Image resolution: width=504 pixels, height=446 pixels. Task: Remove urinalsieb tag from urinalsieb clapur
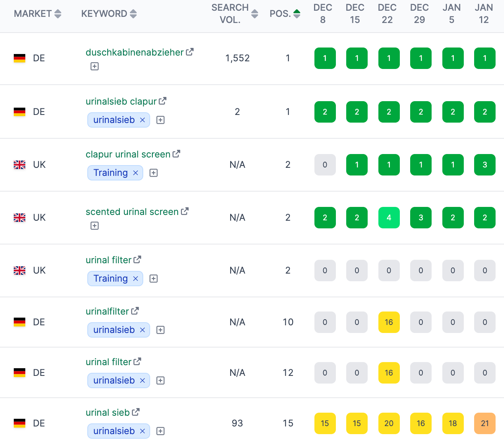pyautogui.click(x=142, y=120)
